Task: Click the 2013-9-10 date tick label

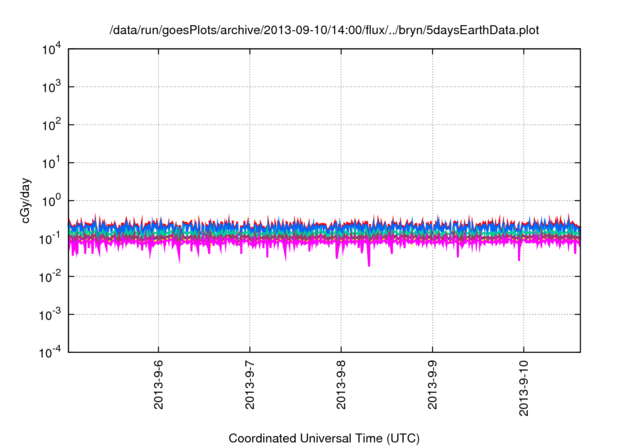Action: [x=524, y=388]
